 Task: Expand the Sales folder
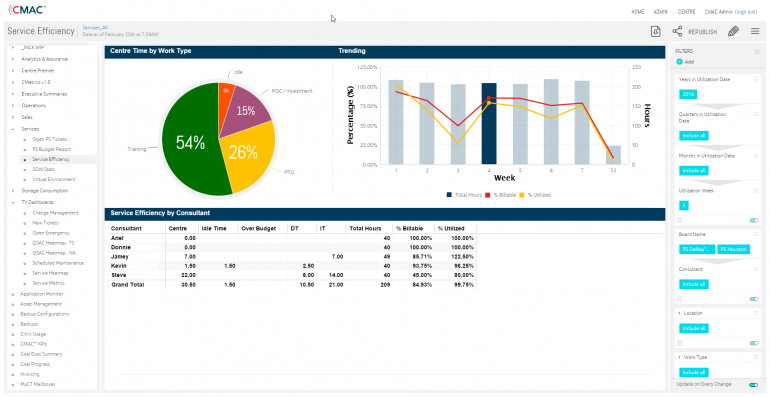12,117
